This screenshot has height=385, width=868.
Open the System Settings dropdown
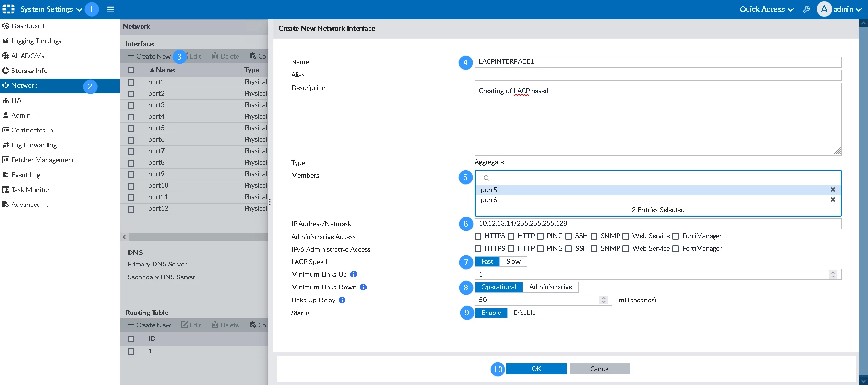[51, 9]
